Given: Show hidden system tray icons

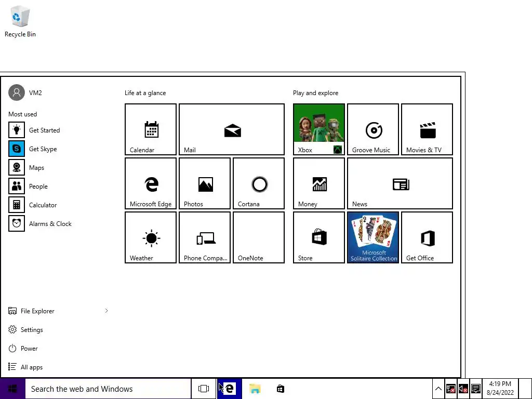Looking at the screenshot, I should (x=438, y=389).
